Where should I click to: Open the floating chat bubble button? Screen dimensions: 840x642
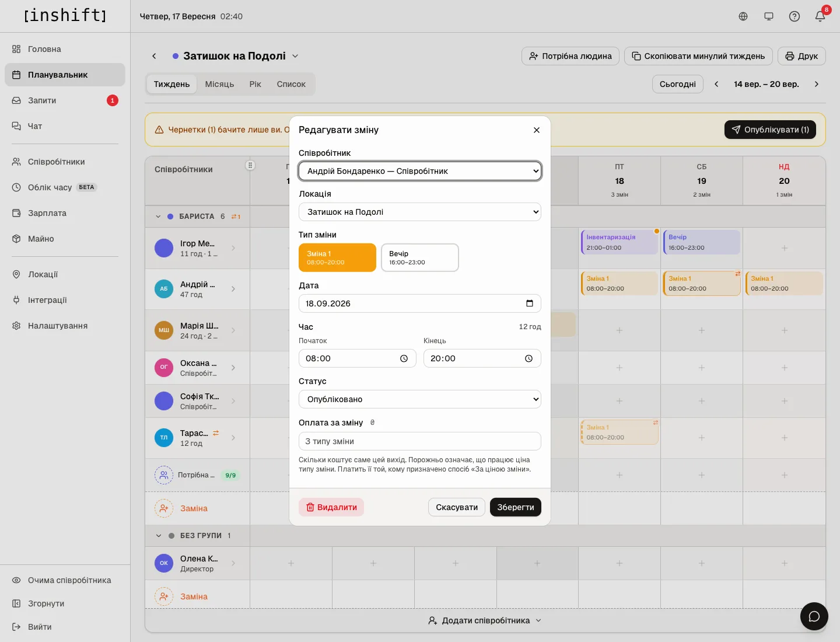tap(814, 616)
